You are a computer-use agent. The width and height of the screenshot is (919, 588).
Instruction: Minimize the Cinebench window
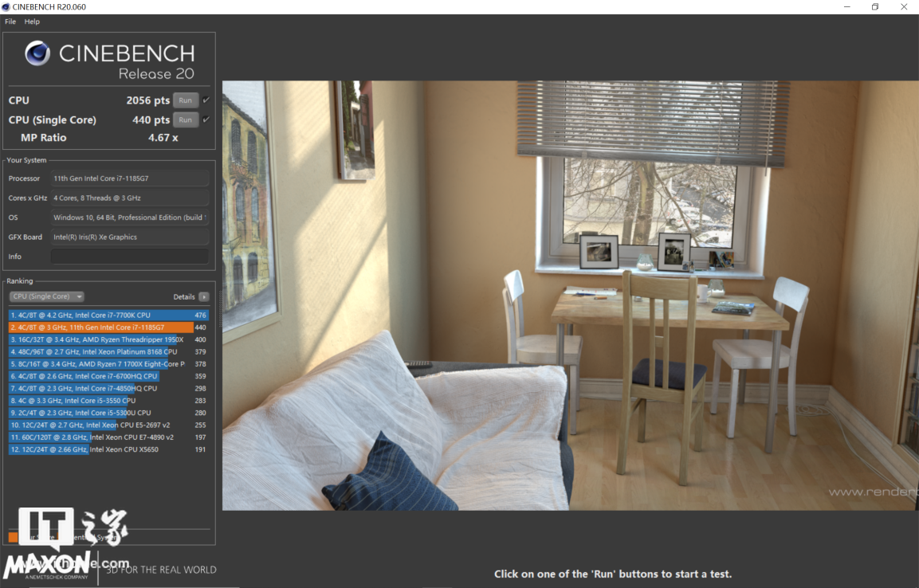tap(846, 7)
